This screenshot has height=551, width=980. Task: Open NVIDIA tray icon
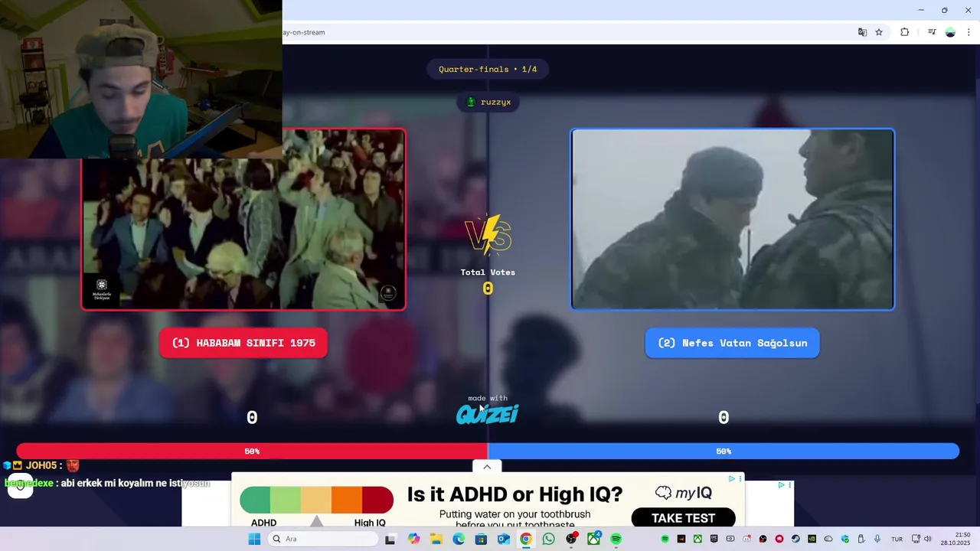812,539
